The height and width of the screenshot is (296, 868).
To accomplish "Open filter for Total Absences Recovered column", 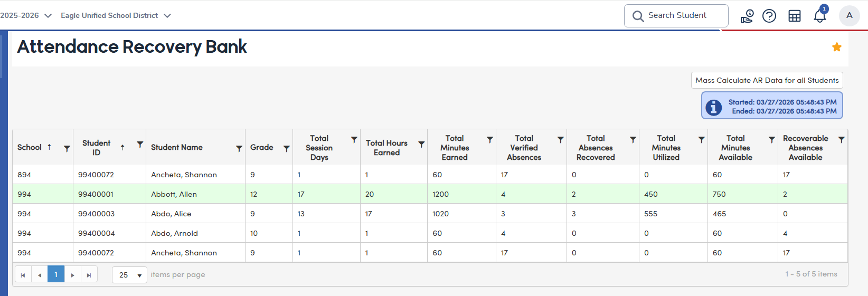I will (633, 139).
